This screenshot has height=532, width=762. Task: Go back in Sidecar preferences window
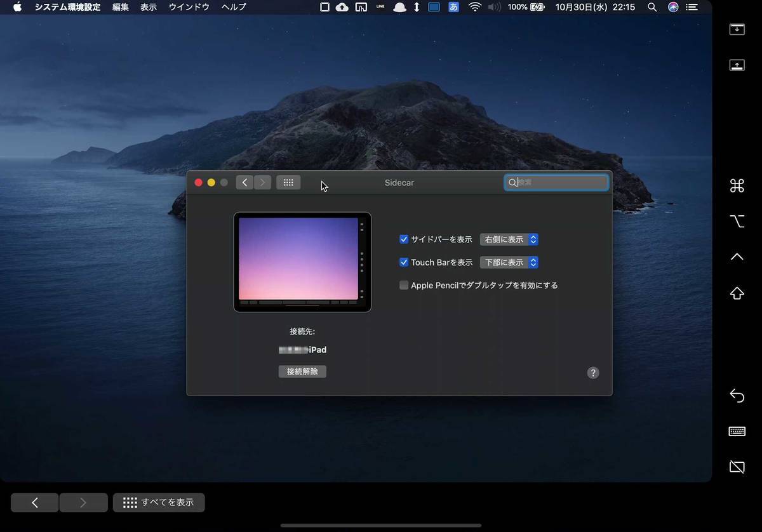tap(244, 182)
